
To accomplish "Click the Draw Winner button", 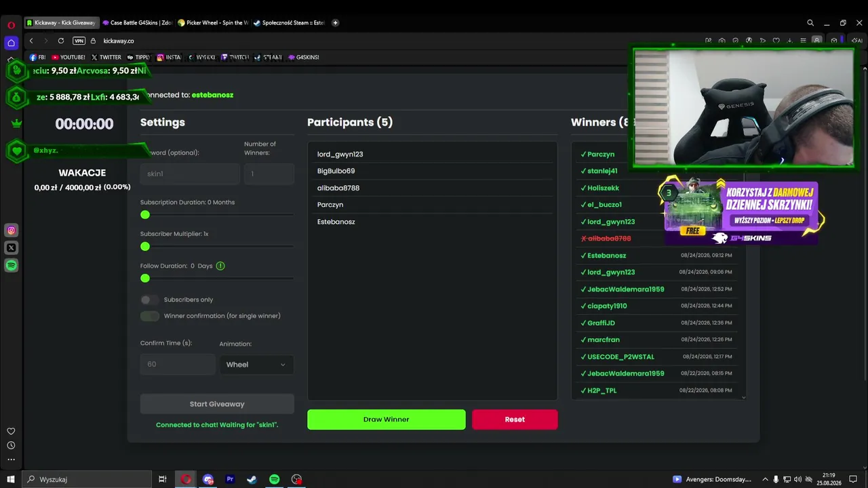I will click(387, 420).
